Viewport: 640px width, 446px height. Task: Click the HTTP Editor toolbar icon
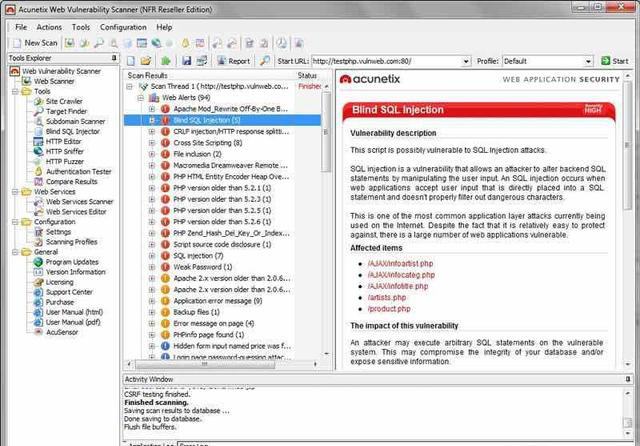tap(142, 43)
